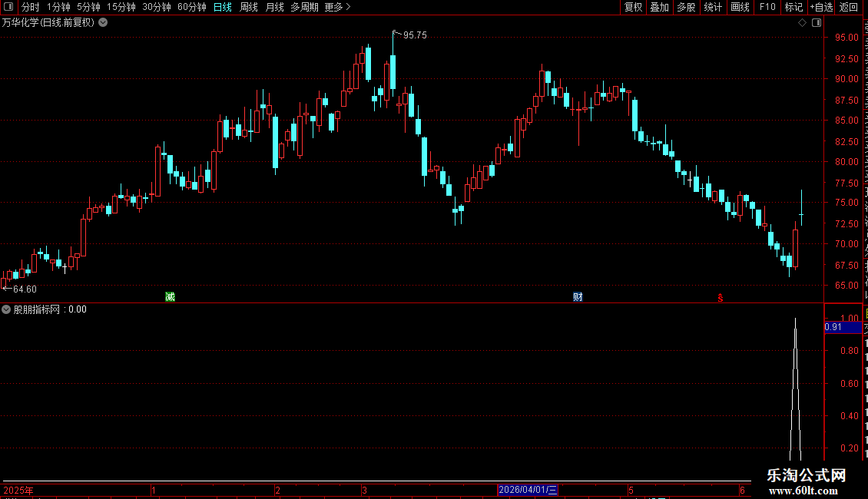Expand the 股朋指标网 indicator dropdown
The height and width of the screenshot is (499, 868).
pos(6,310)
